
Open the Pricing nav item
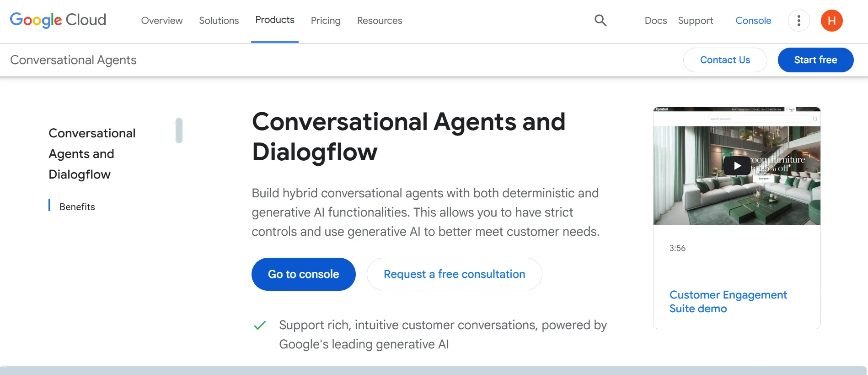pos(326,21)
